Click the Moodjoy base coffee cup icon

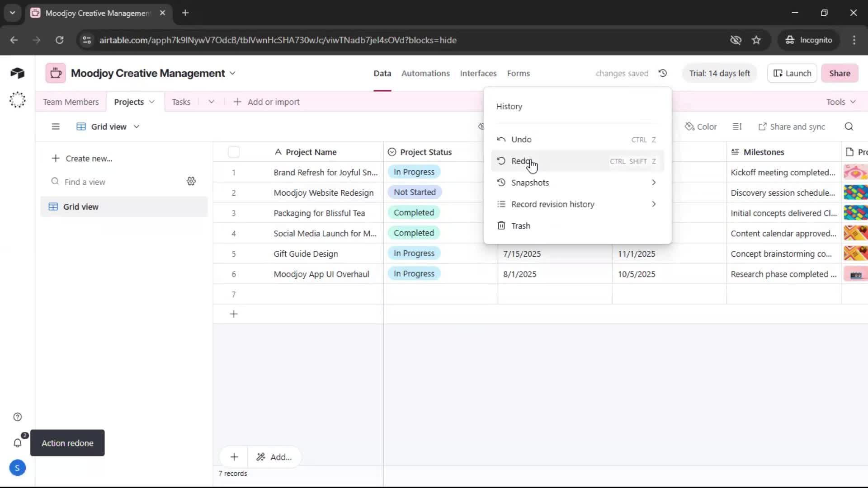pyautogui.click(x=56, y=73)
